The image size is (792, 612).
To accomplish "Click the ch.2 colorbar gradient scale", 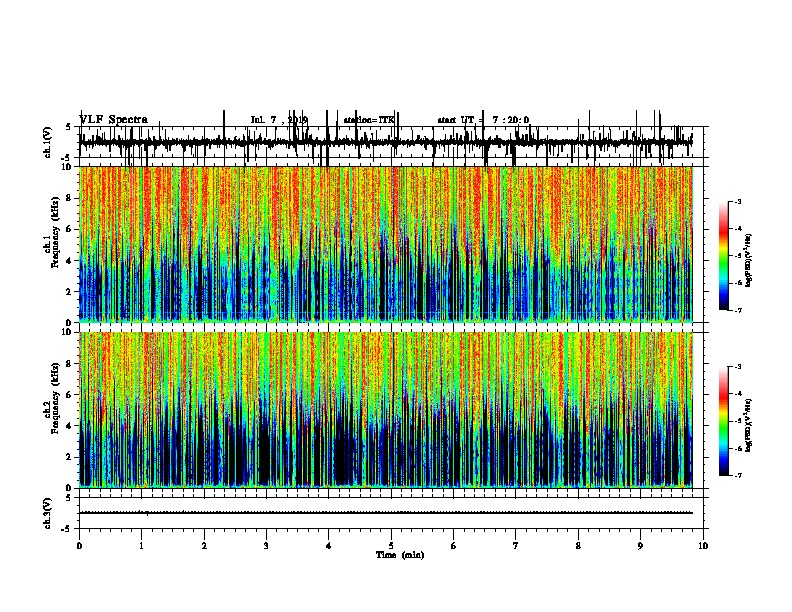I will point(724,421).
